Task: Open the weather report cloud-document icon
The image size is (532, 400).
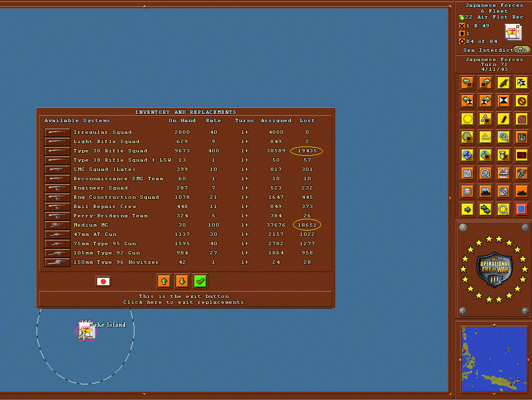Action: [504, 173]
